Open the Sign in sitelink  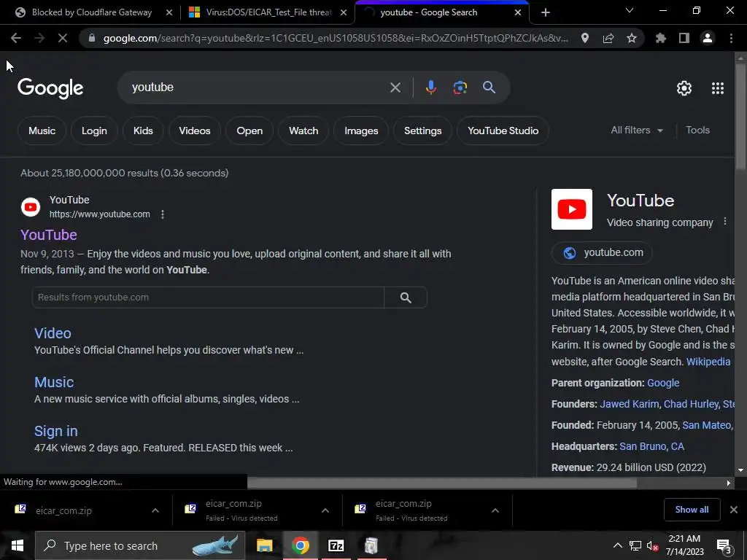click(55, 431)
